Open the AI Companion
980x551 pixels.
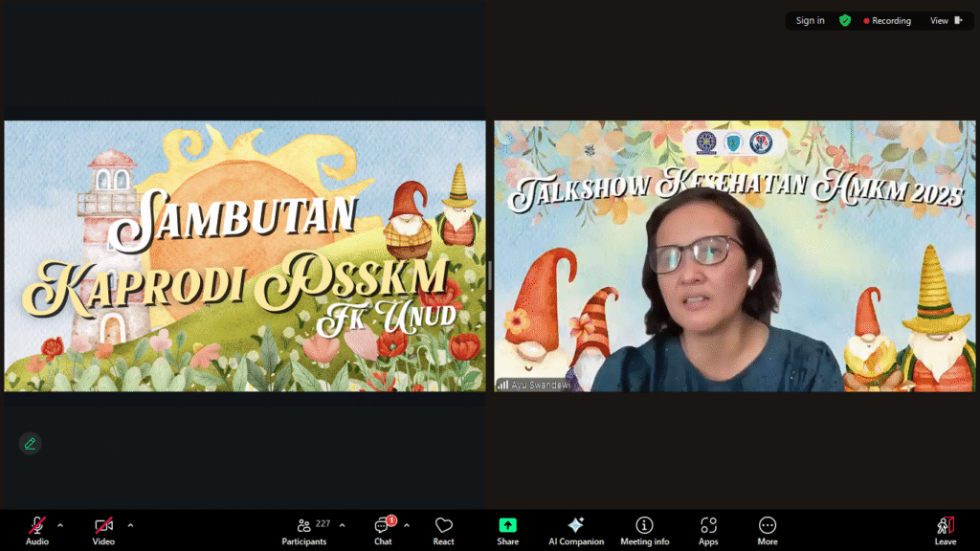(x=576, y=530)
